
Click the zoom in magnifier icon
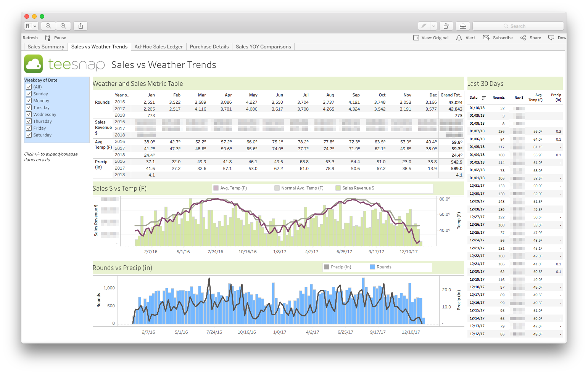63,26
